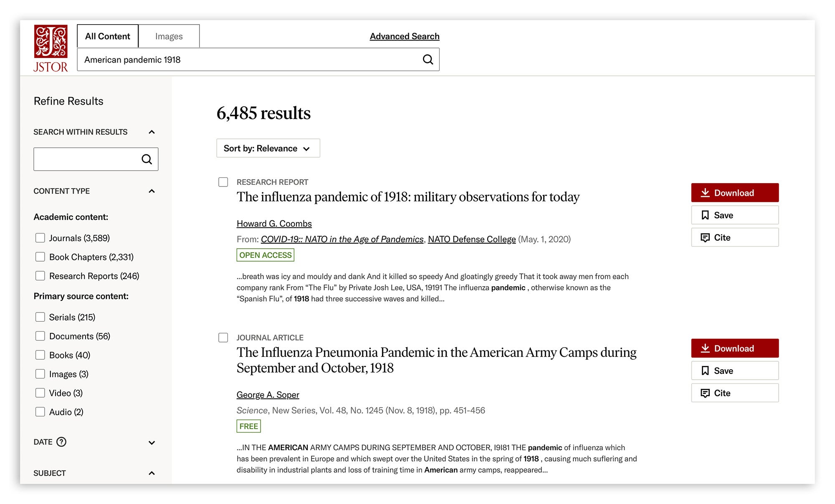Open the Advanced Search link
This screenshot has height=504, width=835.
405,36
